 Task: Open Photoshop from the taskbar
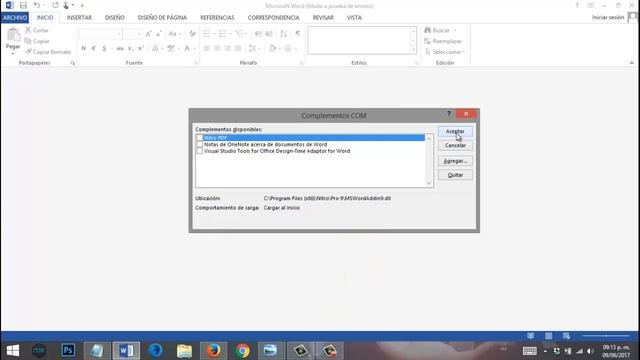68,351
